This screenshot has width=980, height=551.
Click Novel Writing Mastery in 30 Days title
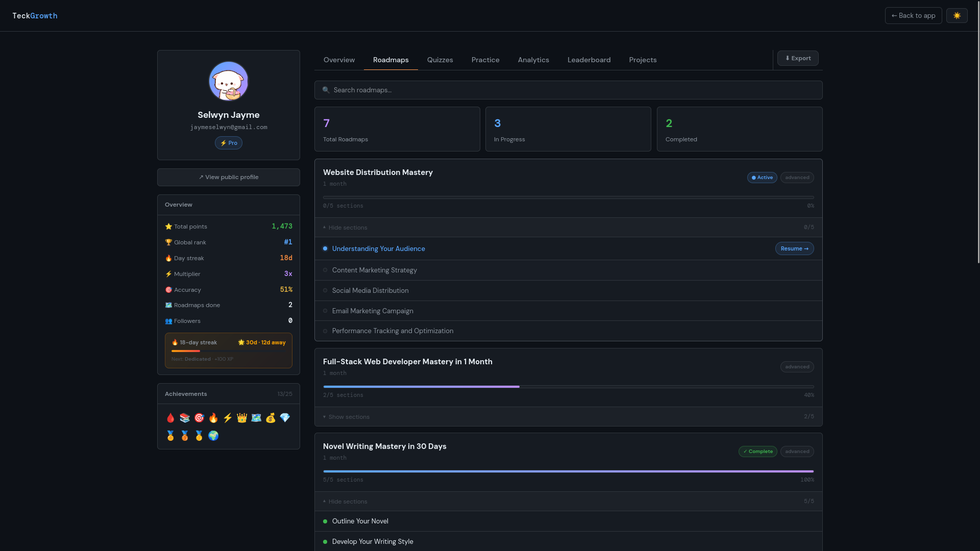click(384, 446)
